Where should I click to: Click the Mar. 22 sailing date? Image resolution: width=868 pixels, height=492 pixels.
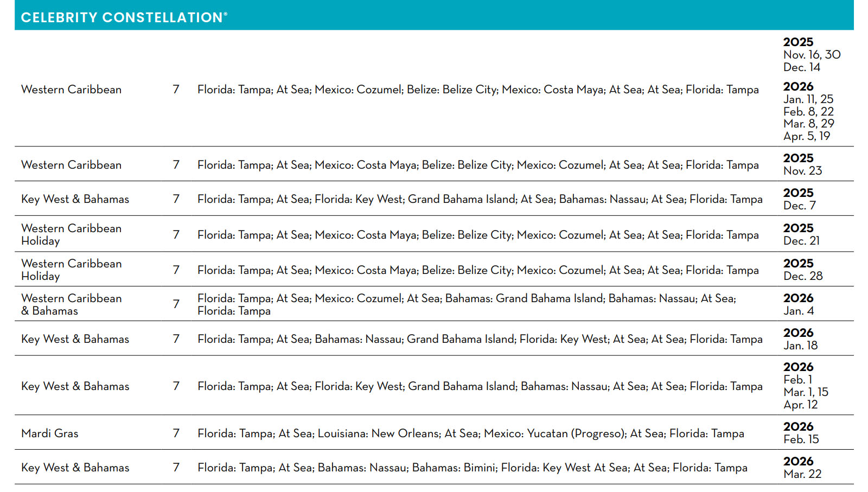[802, 474]
